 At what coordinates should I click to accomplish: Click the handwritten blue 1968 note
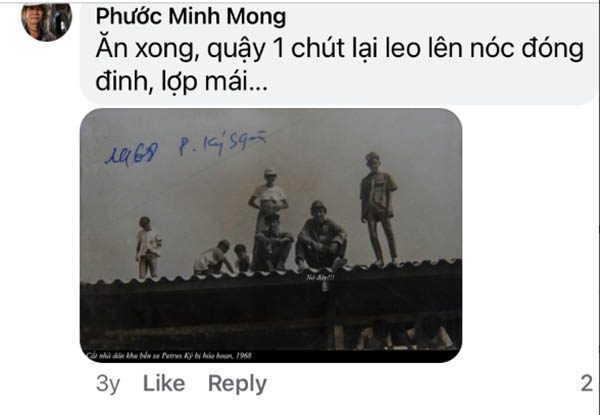(131, 154)
